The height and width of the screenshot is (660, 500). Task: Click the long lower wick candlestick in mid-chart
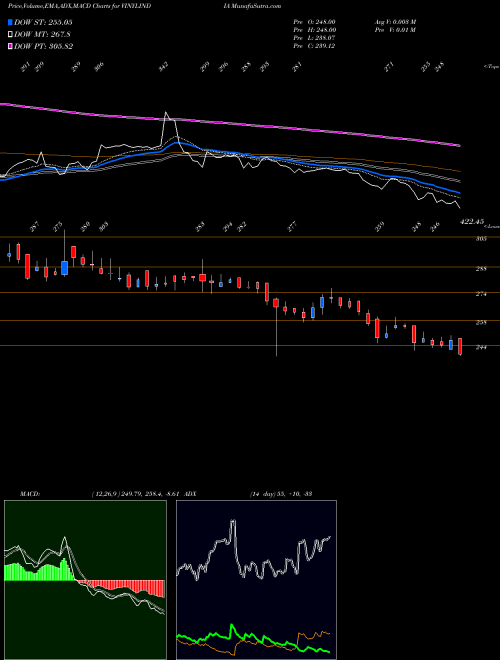coord(277,327)
